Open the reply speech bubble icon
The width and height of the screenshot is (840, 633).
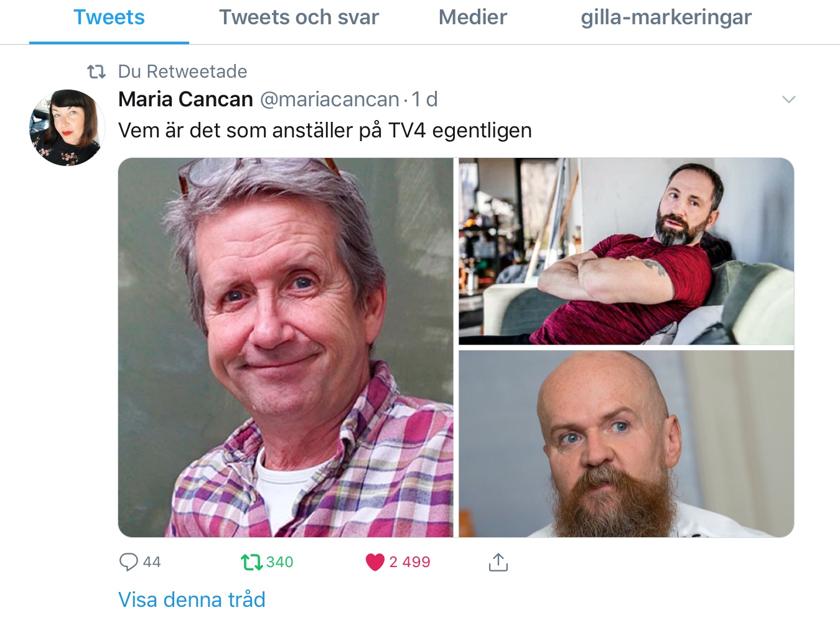(x=128, y=562)
